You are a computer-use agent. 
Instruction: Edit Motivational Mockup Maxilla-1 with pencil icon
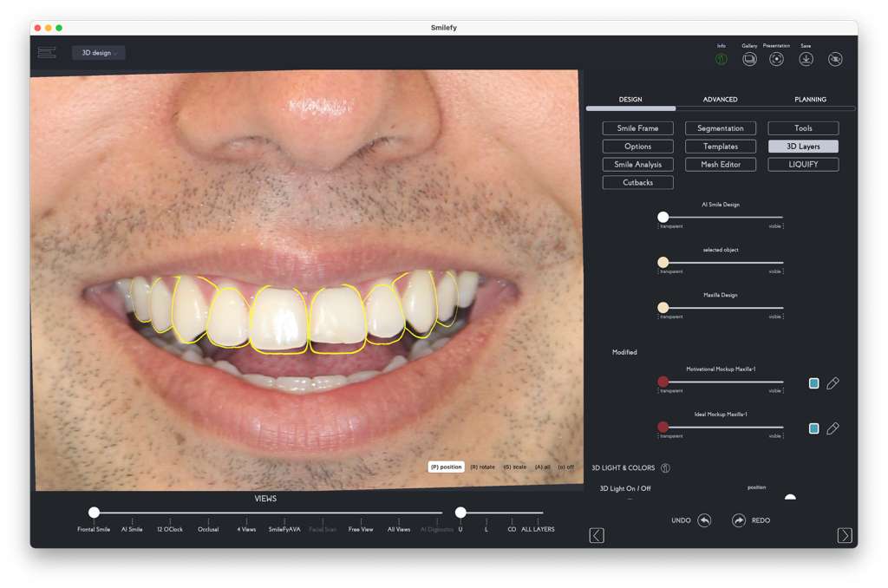point(832,383)
